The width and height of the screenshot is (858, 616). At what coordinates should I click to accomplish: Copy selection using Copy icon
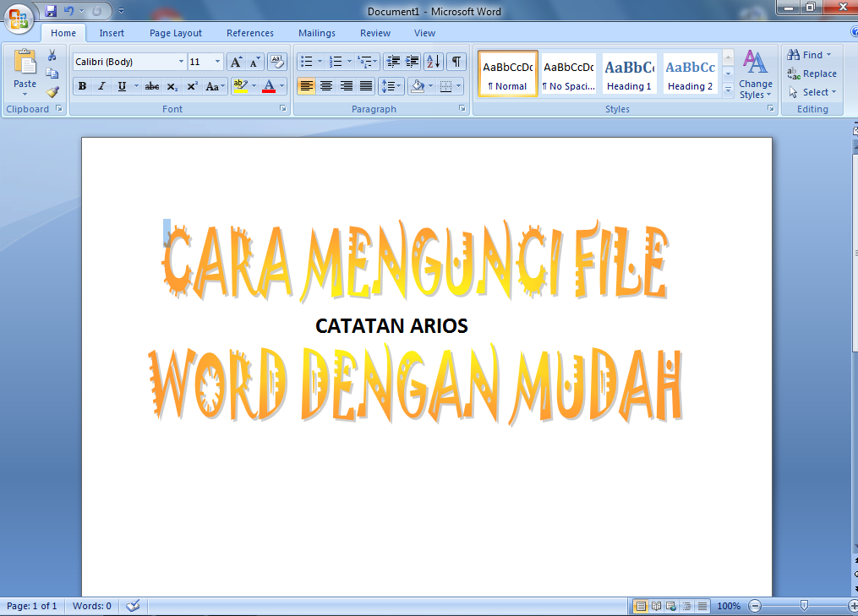coord(52,74)
